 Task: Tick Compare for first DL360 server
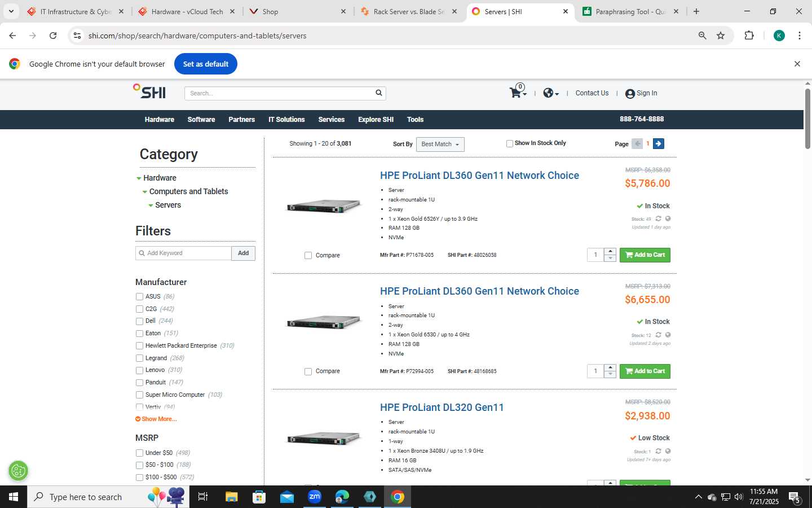308,256
